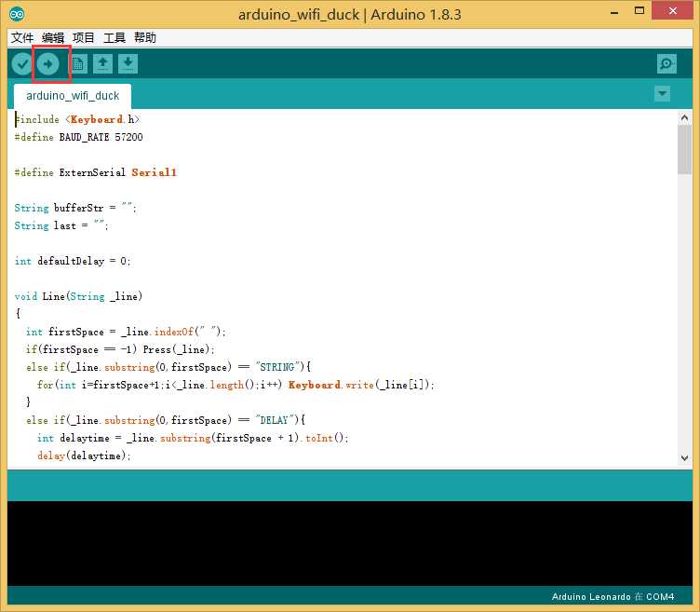Minimize the Arduino window
Image resolution: width=700 pixels, height=612 pixels.
pyautogui.click(x=614, y=11)
